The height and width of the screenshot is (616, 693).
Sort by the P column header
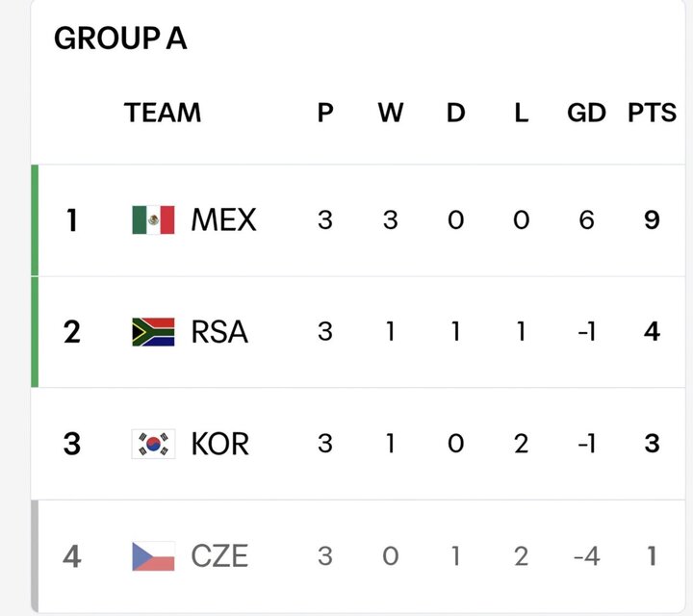(325, 113)
